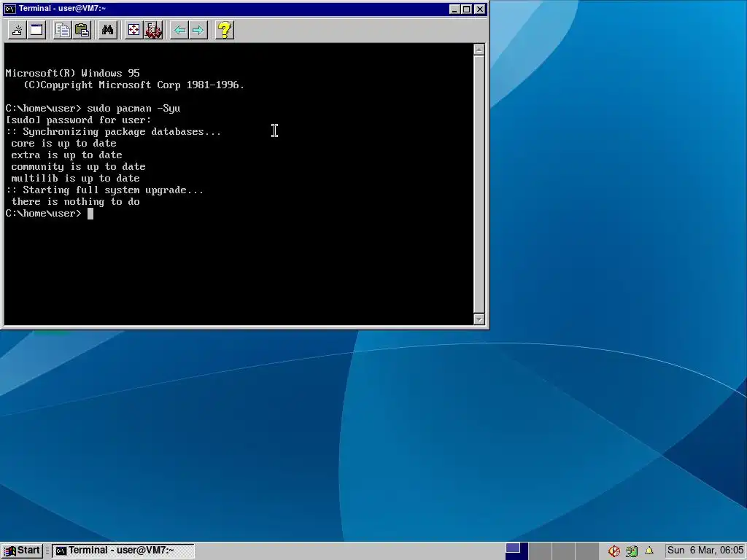This screenshot has height=560, width=747.
Task: Switch to the first workspace in pager
Action: click(516, 551)
